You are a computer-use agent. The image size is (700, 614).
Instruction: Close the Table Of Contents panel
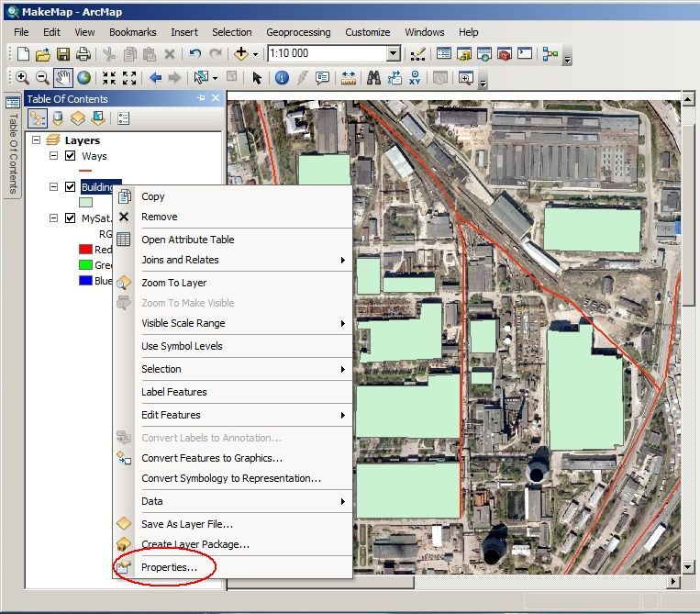[x=216, y=98]
